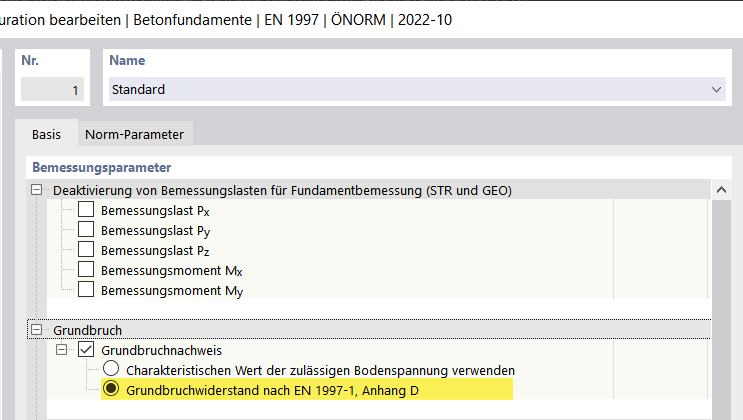This screenshot has width=743, height=420.
Task: Enable the Bemessungslast Px checkbox
Action: (86, 210)
